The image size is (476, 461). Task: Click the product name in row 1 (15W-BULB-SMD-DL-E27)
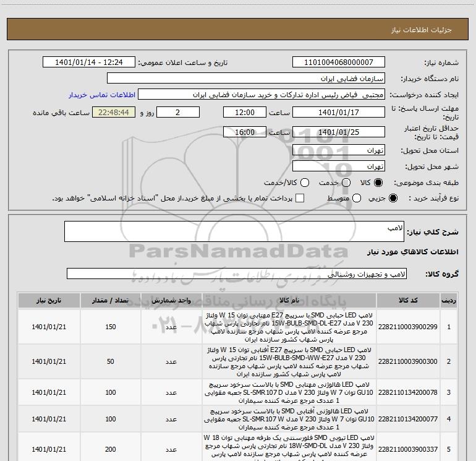click(x=289, y=327)
